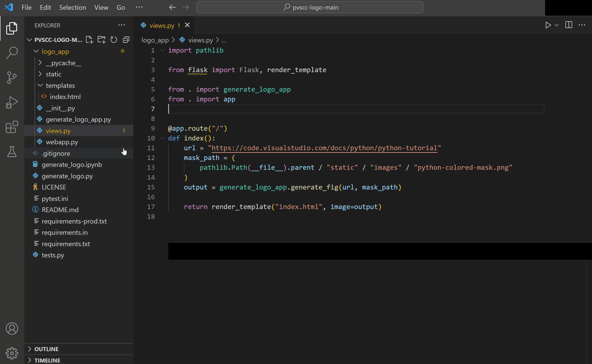Screen dimensions: 592x364
Task: Toggle the TIMELINE section expanded
Action: coord(48,360)
